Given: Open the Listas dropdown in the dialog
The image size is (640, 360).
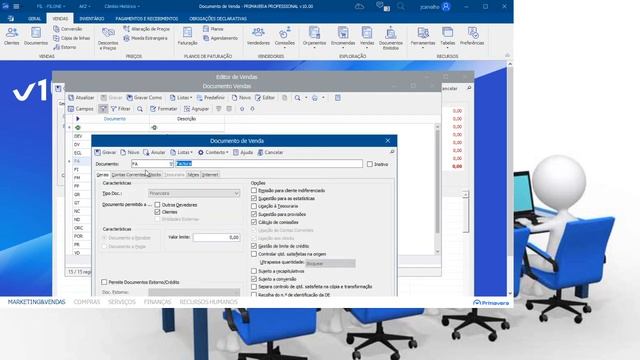Looking at the screenshot, I should click(181, 152).
